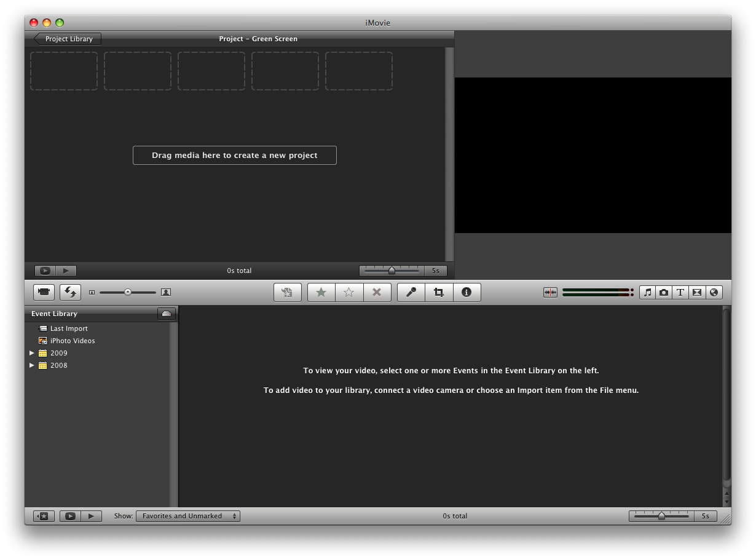Image resolution: width=756 pixels, height=559 pixels.
Task: Click the black preview viewer area
Action: [x=593, y=155]
